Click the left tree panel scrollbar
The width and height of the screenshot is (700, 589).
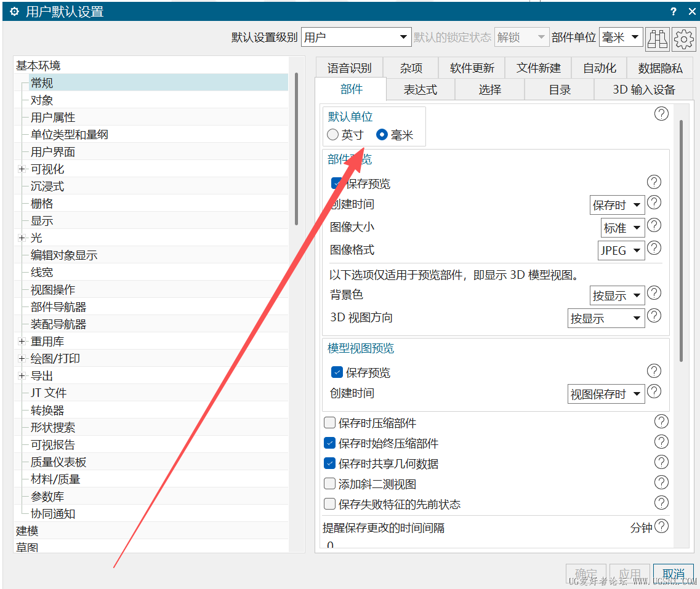296,148
